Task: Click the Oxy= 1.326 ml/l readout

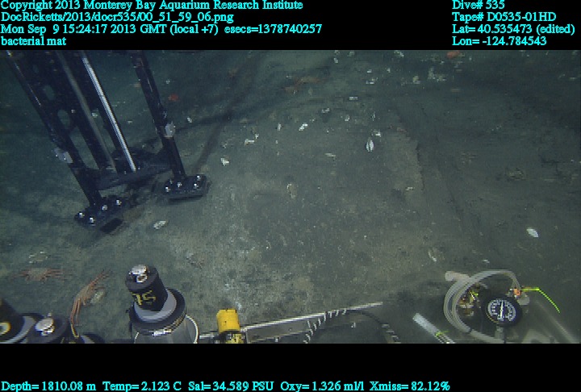Action: coord(322,386)
